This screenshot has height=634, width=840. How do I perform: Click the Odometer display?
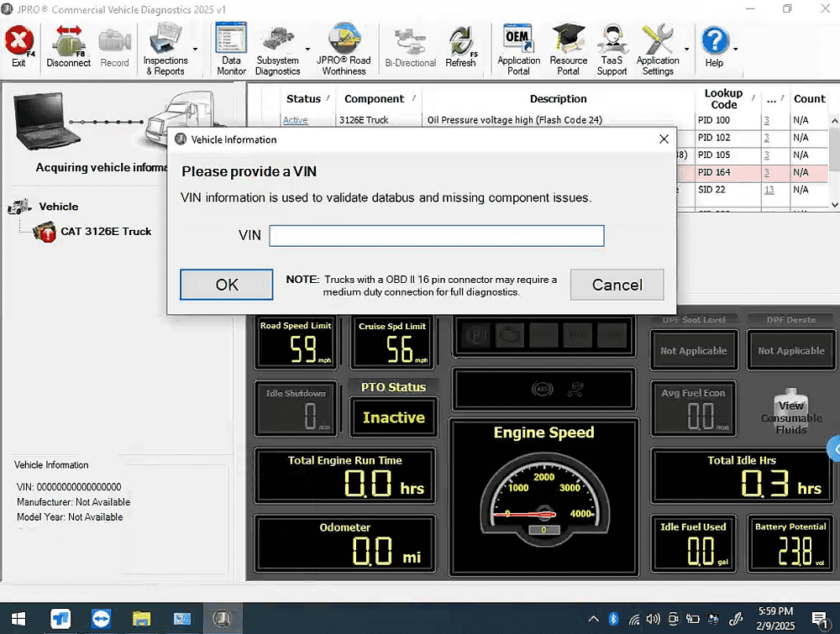(344, 544)
